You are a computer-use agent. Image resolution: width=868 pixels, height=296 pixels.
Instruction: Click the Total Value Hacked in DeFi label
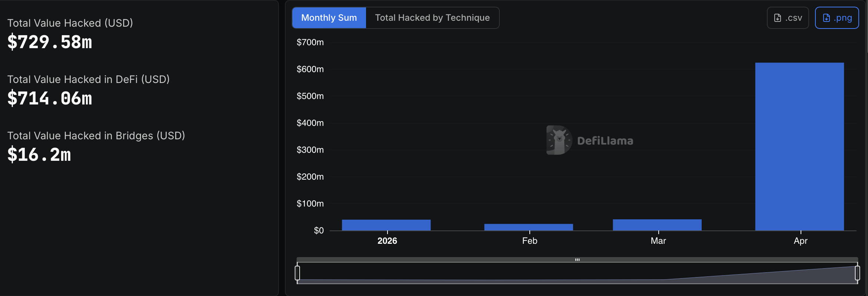pyautogui.click(x=88, y=79)
